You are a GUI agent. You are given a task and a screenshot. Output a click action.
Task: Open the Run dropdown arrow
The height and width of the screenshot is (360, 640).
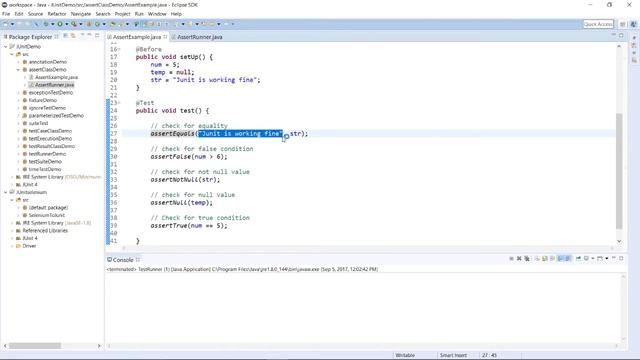tap(67, 24)
